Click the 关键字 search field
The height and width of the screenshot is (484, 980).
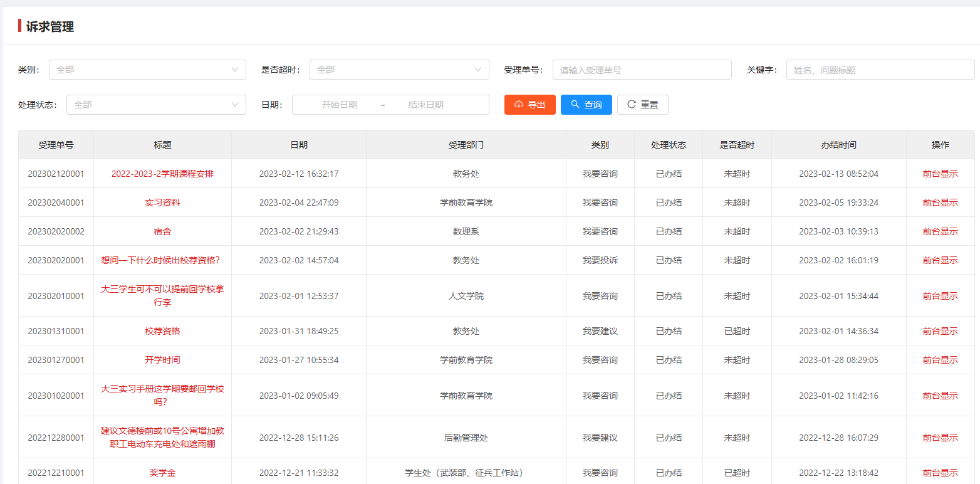(x=880, y=70)
